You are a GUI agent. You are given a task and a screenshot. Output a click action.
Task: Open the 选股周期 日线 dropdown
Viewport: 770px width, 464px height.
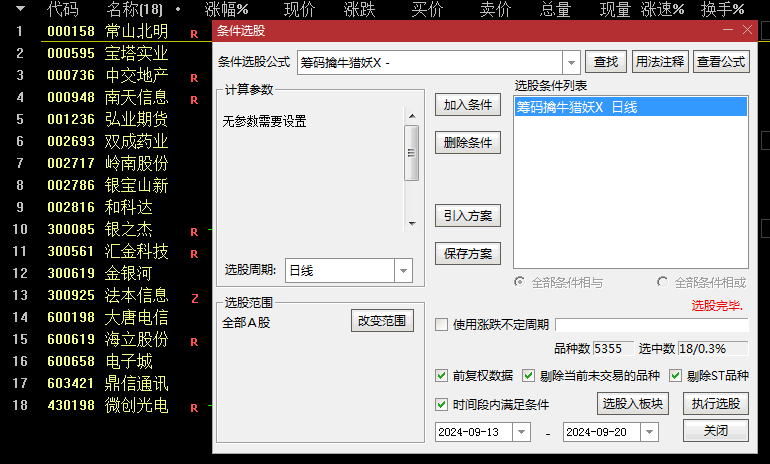(403, 271)
